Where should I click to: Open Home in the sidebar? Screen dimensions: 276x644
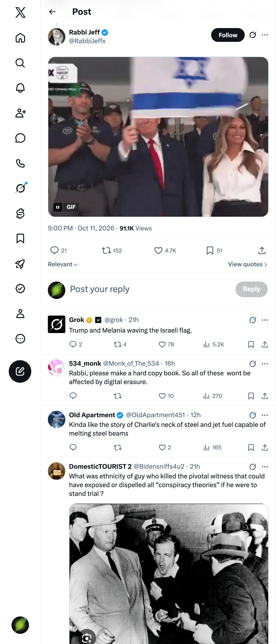click(x=20, y=38)
